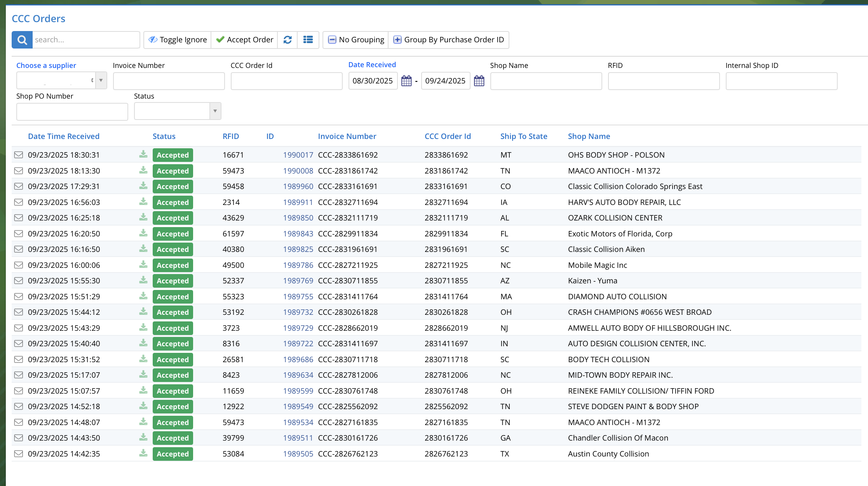Download order for MAACO ANTIOCH 18:13:30 row
This screenshot has width=868, height=486.
143,170
